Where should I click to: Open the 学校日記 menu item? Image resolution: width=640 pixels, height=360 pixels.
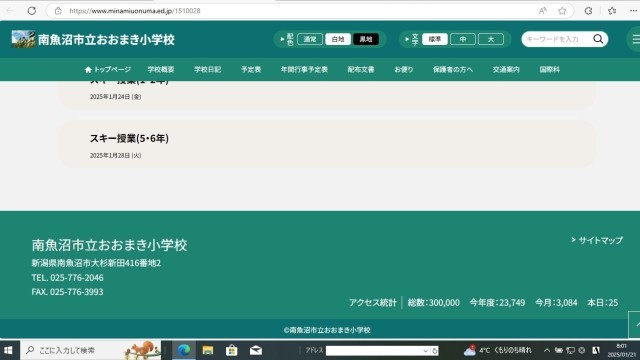[x=207, y=69]
